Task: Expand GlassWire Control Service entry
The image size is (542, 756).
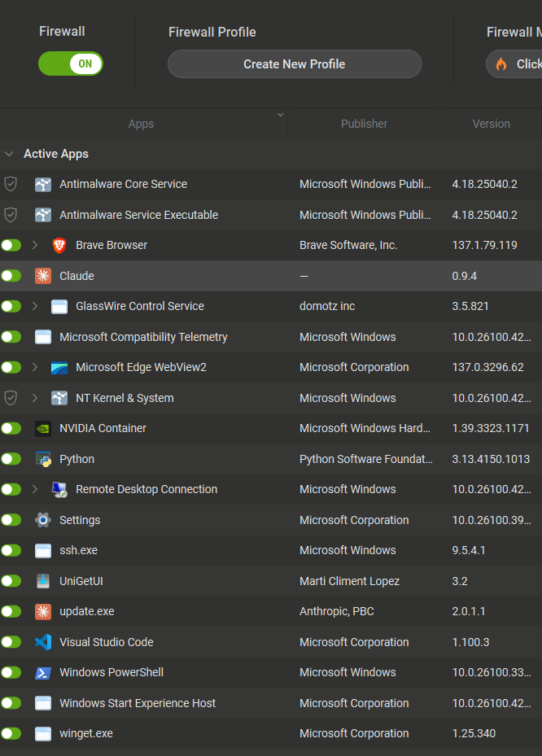Action: coord(35,306)
